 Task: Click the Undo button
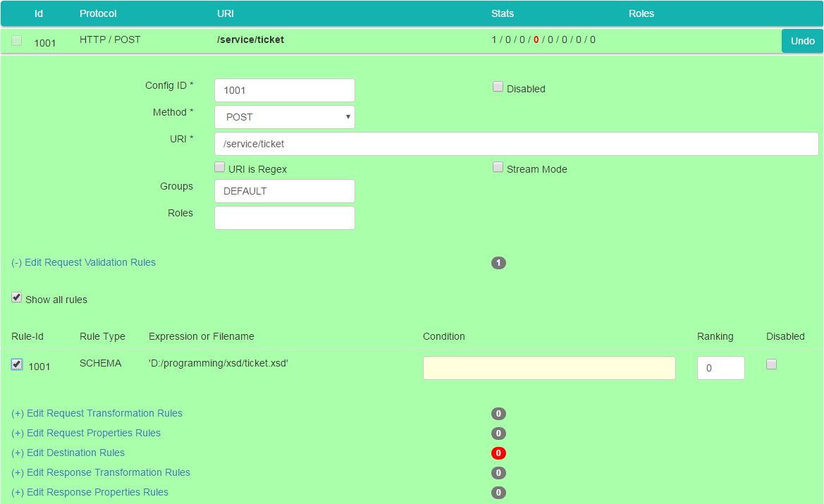click(x=802, y=41)
